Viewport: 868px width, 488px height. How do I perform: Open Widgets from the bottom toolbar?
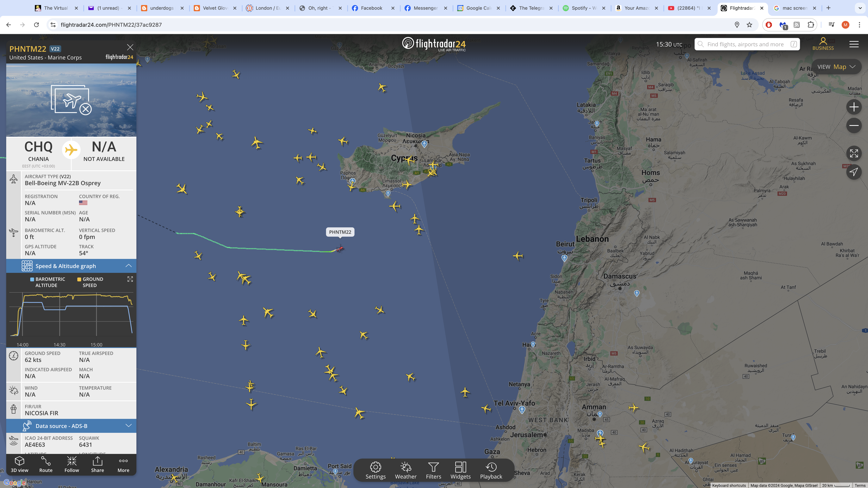coord(460,471)
